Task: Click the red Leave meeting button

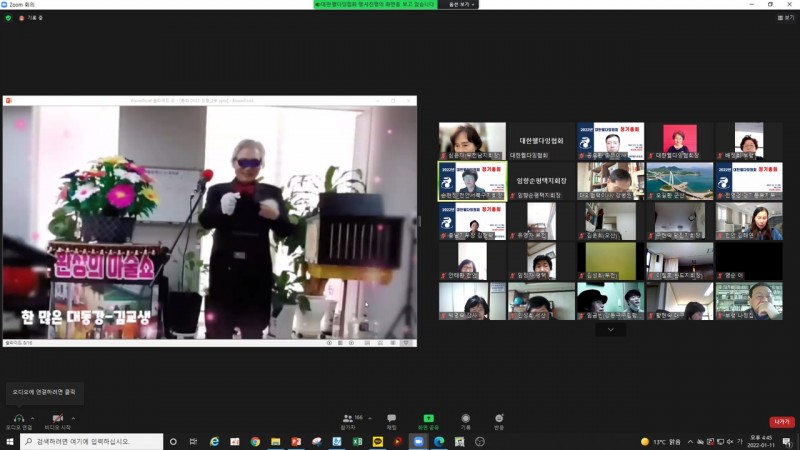Action: tap(781, 422)
